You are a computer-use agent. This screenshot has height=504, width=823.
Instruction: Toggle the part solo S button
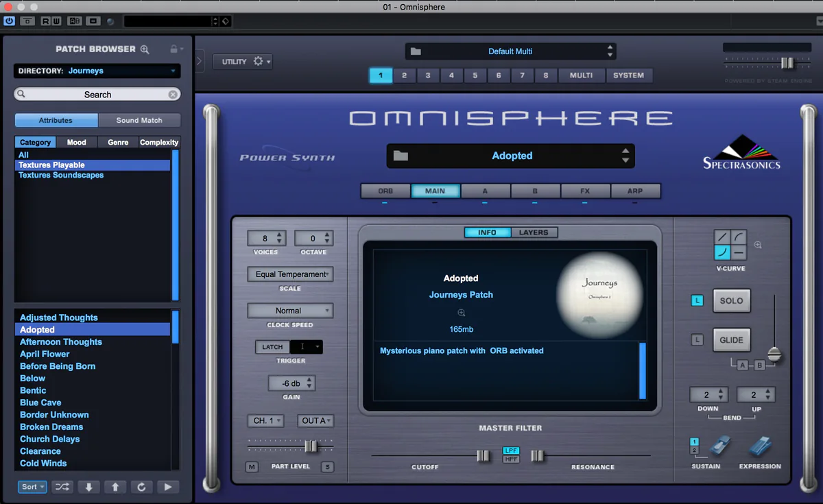[x=327, y=467]
